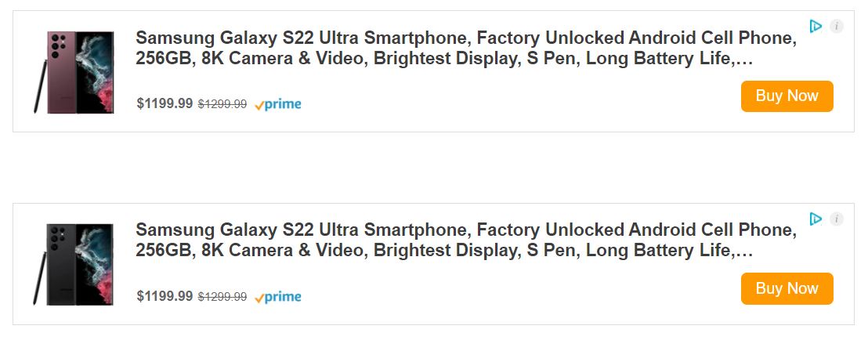
Task: Click the Prime logo in the bottom ad
Action: 278,297
